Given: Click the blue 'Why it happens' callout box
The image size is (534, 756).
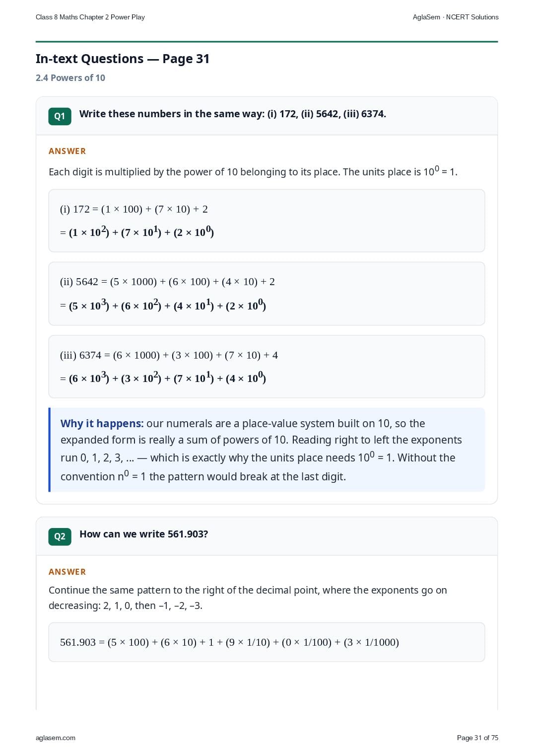Looking at the screenshot, I should [x=267, y=450].
